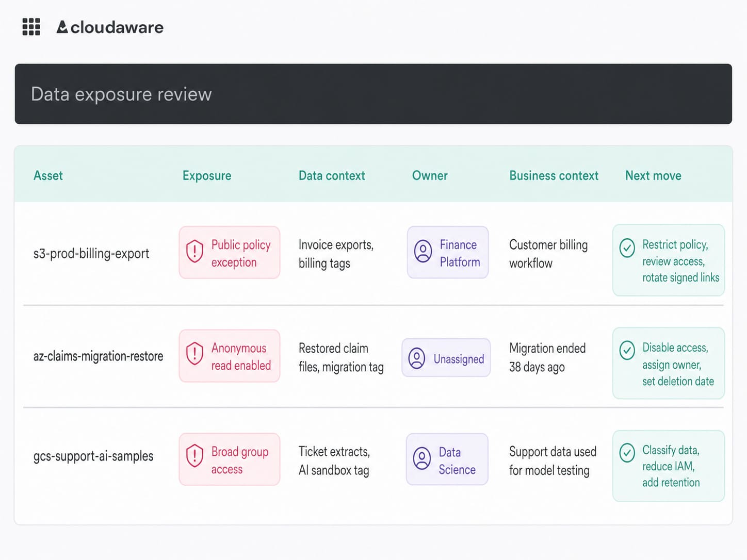Click the Data Science user avatar icon
The height and width of the screenshot is (560, 747).
point(422,458)
